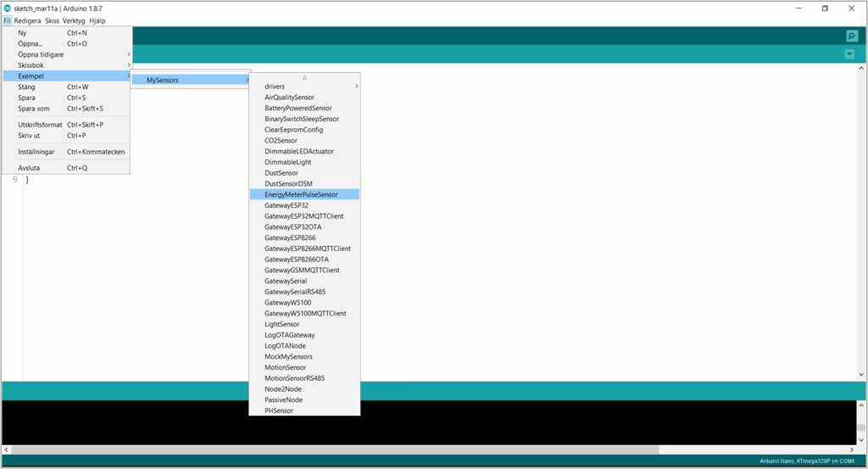Click the Arduino Nano board status text
868x469 pixels.
(x=807, y=461)
